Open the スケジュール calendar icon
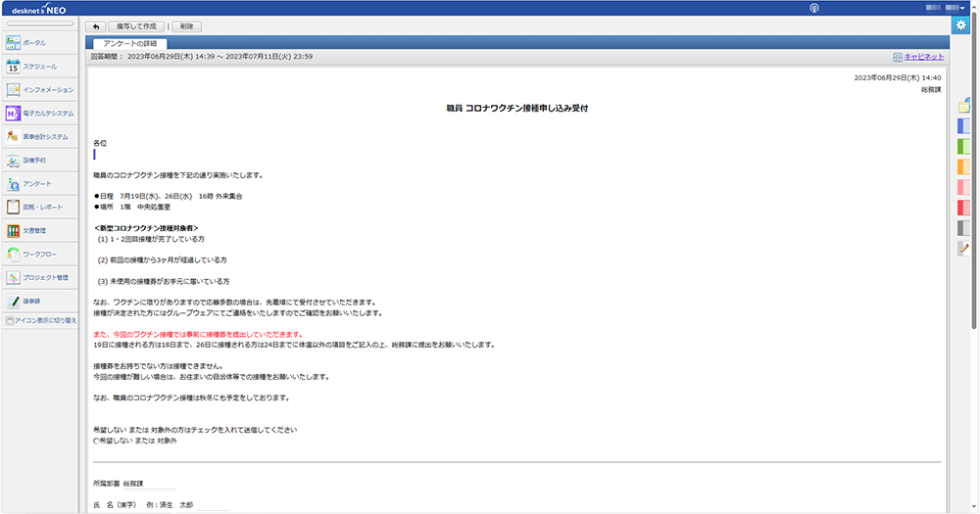Screen dimensions: 980x514 tap(13, 67)
